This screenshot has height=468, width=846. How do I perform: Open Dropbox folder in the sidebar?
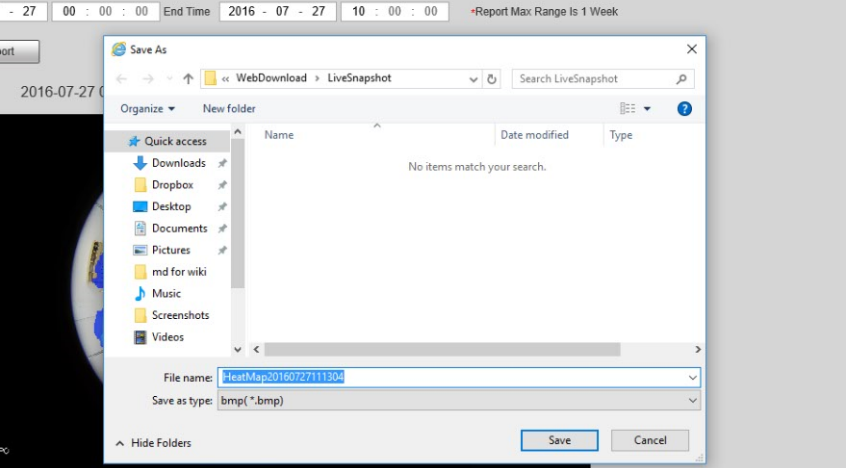[172, 185]
